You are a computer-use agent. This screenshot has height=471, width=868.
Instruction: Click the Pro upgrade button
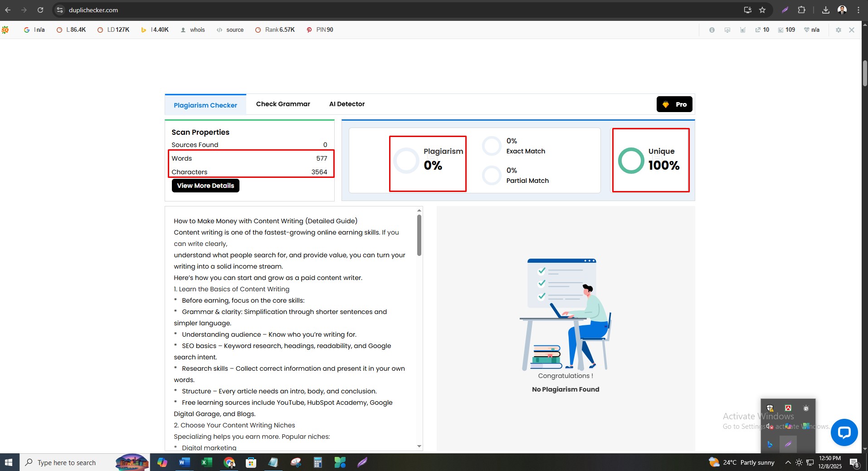pyautogui.click(x=674, y=104)
